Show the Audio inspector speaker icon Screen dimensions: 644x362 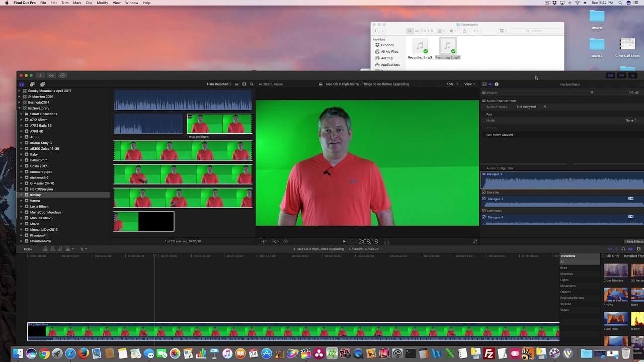[490, 84]
